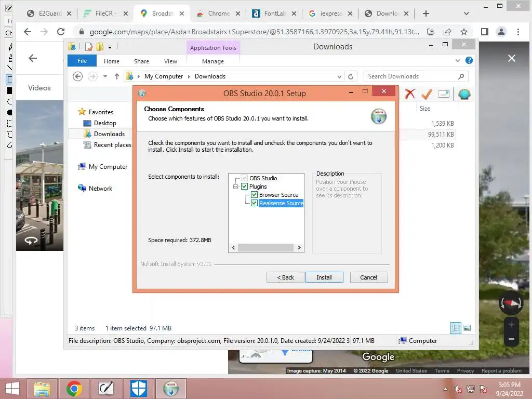
Task: Open Explorer help icon
Action: [x=469, y=60]
